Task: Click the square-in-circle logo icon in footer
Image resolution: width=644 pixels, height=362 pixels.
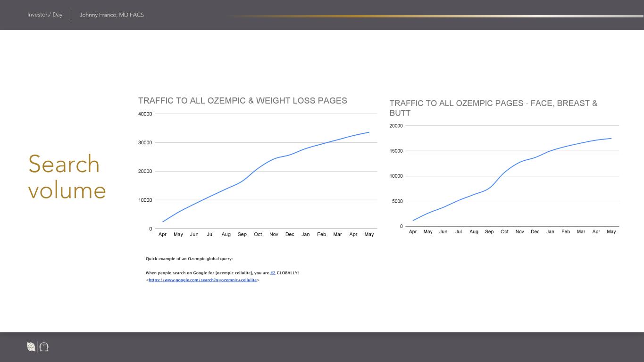Action: coord(44,347)
